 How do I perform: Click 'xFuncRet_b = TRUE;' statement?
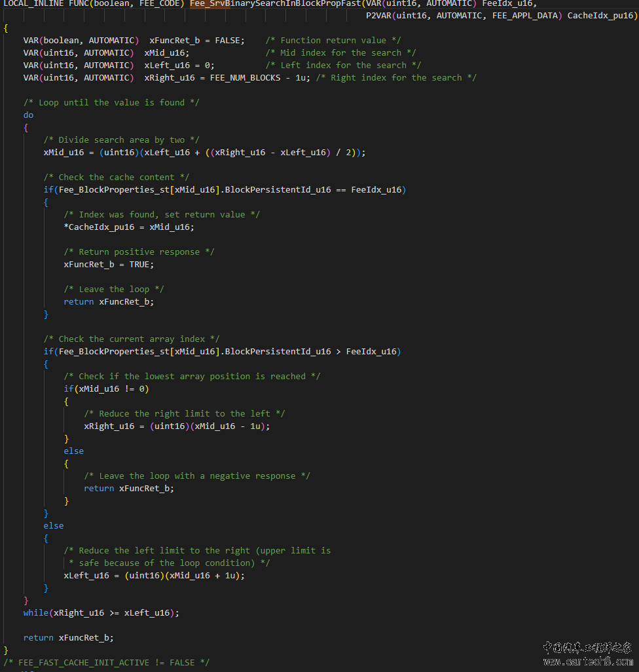pos(109,264)
